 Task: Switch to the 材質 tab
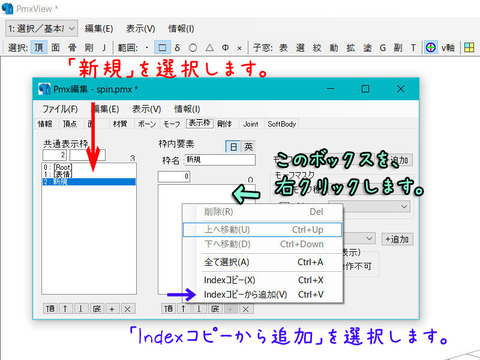click(x=120, y=124)
